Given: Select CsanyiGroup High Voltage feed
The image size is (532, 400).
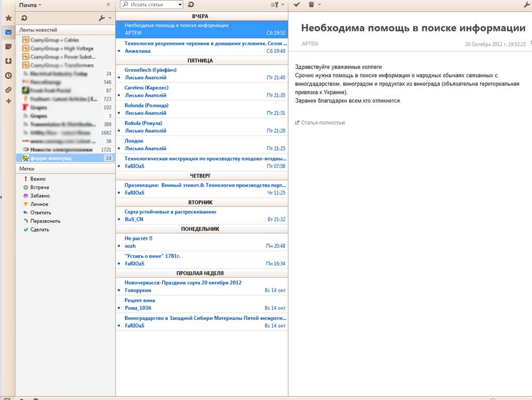Looking at the screenshot, I should (65, 48).
